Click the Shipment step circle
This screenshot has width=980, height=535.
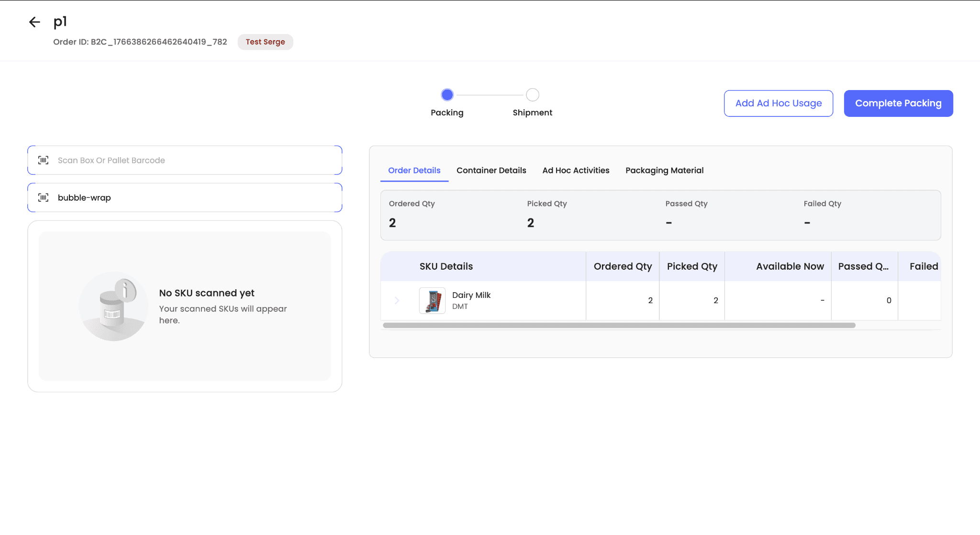click(532, 95)
